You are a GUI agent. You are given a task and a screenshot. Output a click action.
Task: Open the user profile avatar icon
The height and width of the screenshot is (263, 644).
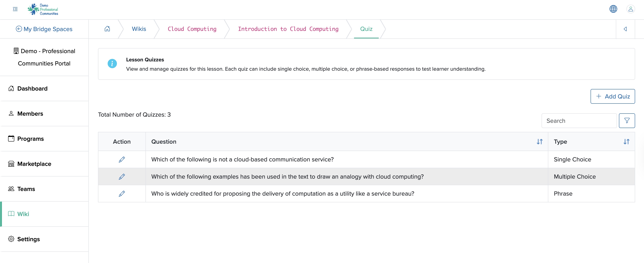630,9
